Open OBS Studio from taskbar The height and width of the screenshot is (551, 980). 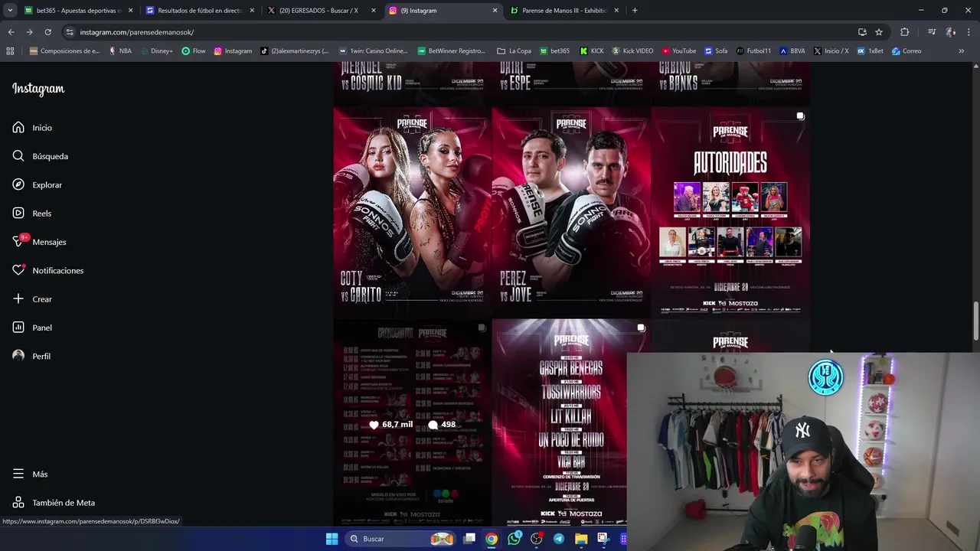[536, 539]
